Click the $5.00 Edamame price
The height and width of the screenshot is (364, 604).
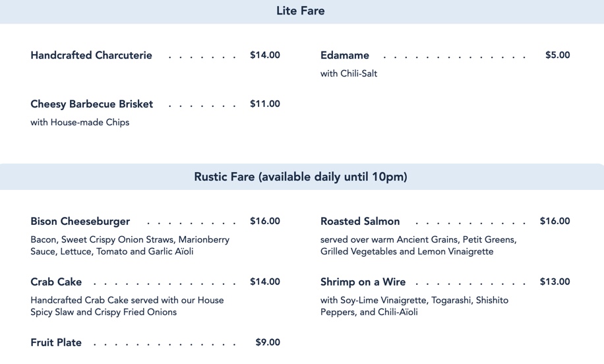(x=557, y=55)
